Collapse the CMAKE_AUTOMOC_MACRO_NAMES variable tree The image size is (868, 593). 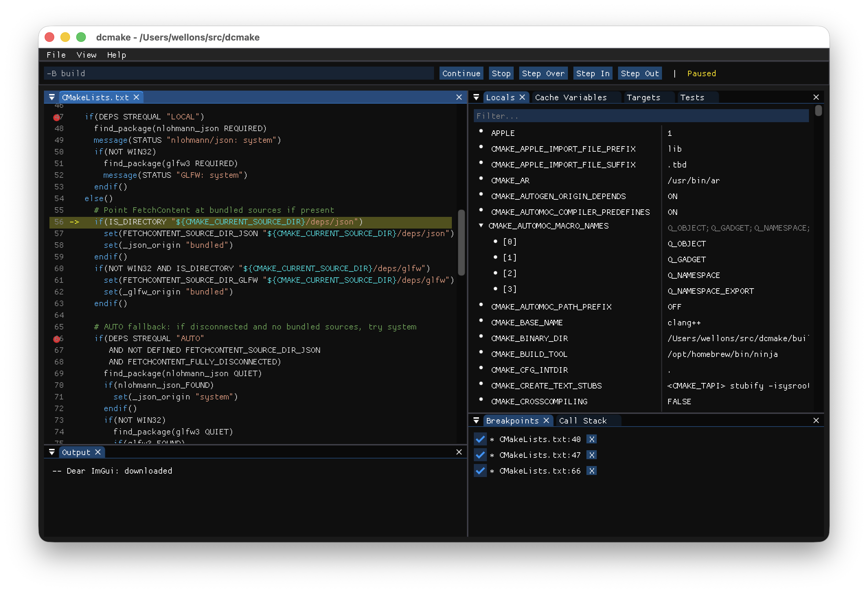click(x=481, y=226)
